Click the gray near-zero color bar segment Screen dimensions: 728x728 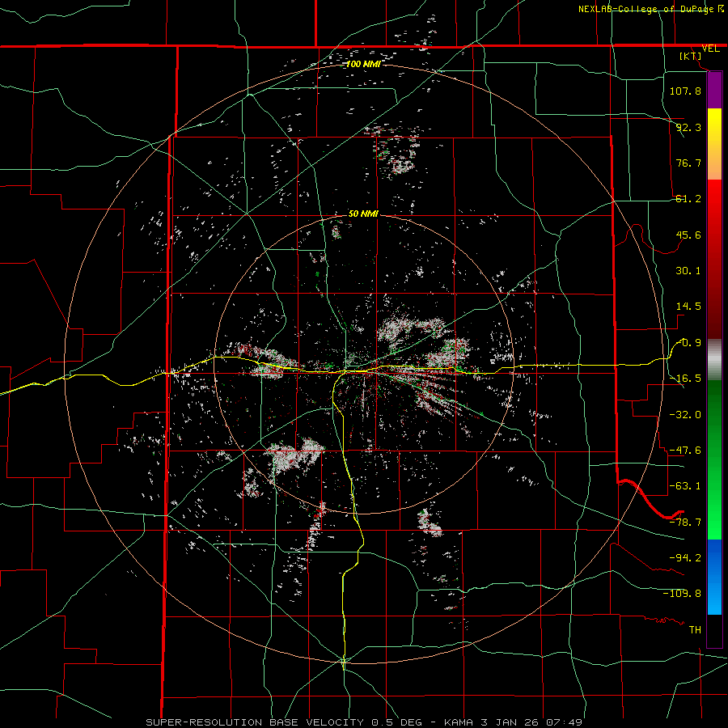(x=714, y=360)
